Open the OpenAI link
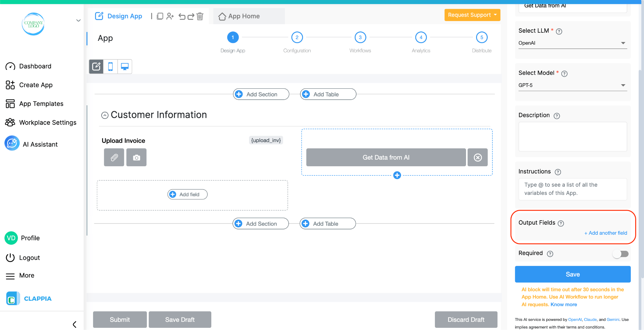644x330 pixels. pos(575,319)
